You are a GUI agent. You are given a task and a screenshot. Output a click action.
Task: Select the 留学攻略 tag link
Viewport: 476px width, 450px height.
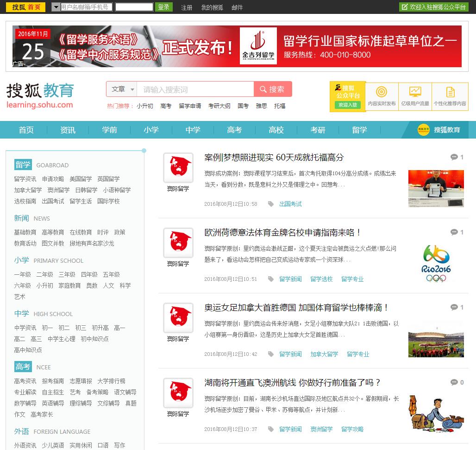[x=352, y=429]
